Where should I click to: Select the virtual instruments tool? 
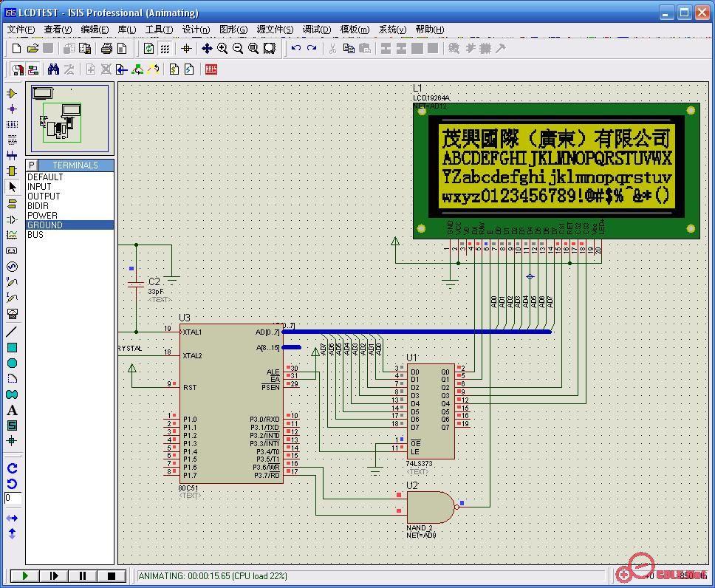click(x=13, y=313)
